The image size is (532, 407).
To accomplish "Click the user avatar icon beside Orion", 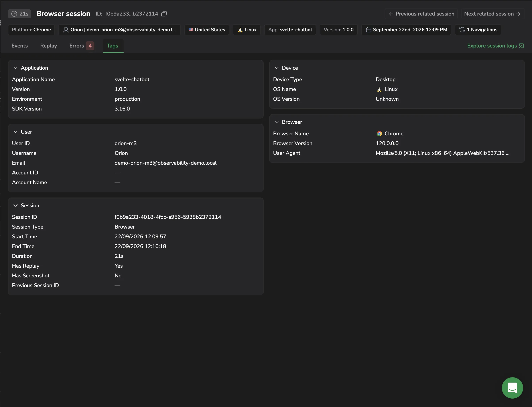I will click(x=66, y=30).
